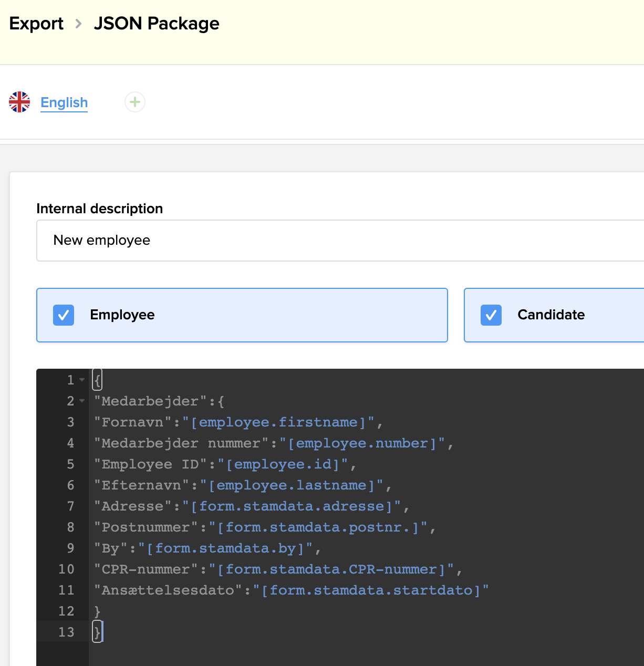The image size is (644, 666).
Task: Collapse the code fold on line 1
Action: [x=82, y=380]
